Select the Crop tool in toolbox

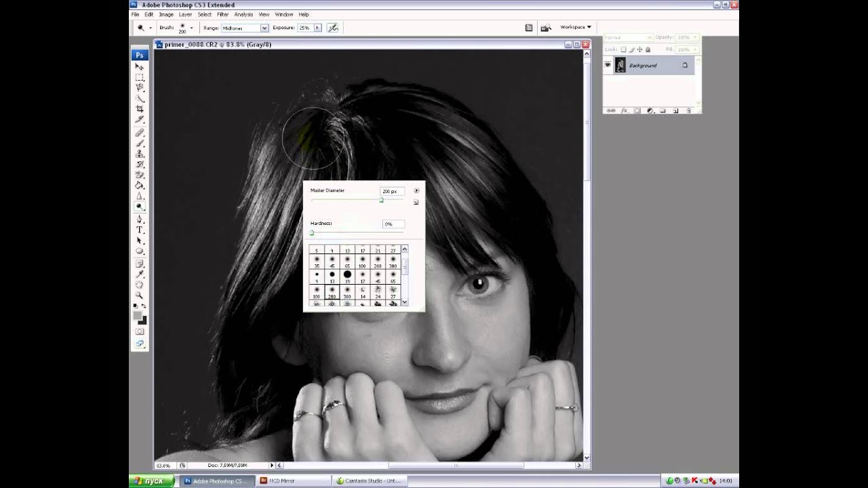(140, 109)
